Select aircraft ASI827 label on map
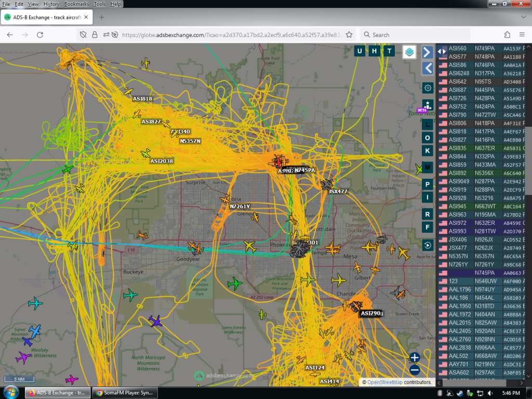 [x=151, y=122]
